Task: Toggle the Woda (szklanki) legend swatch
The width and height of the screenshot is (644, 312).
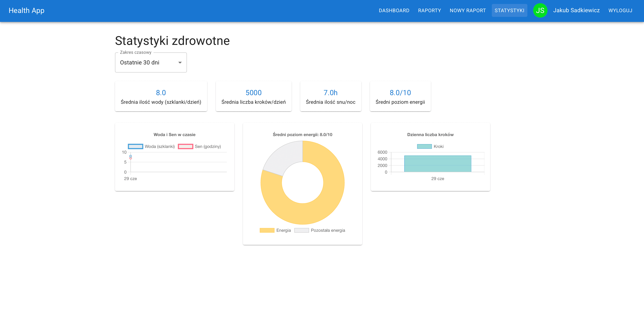Action: pos(135,146)
